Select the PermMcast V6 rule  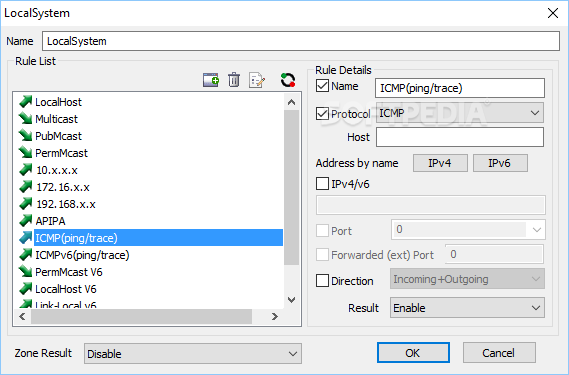point(69,272)
